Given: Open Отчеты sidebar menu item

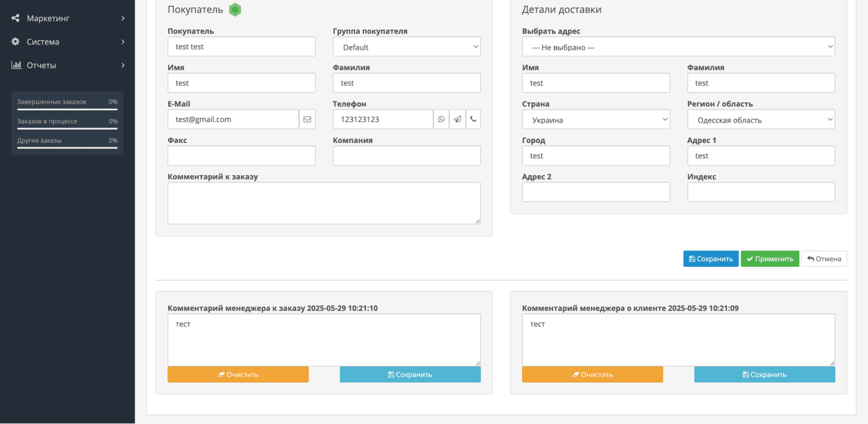Looking at the screenshot, I should pyautogui.click(x=67, y=65).
